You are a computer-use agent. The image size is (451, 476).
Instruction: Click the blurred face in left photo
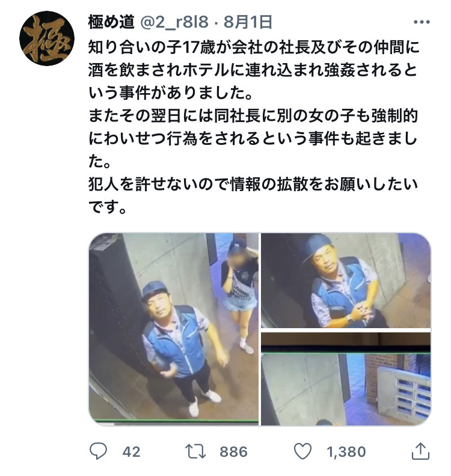[x=239, y=259]
